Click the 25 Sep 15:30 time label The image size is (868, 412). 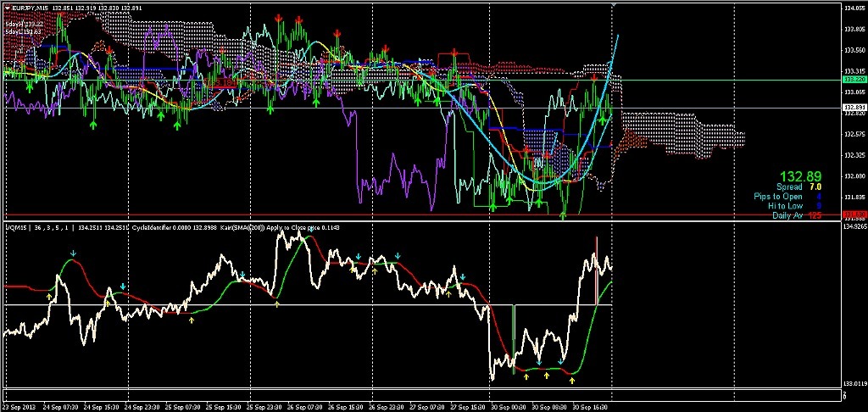click(225, 406)
